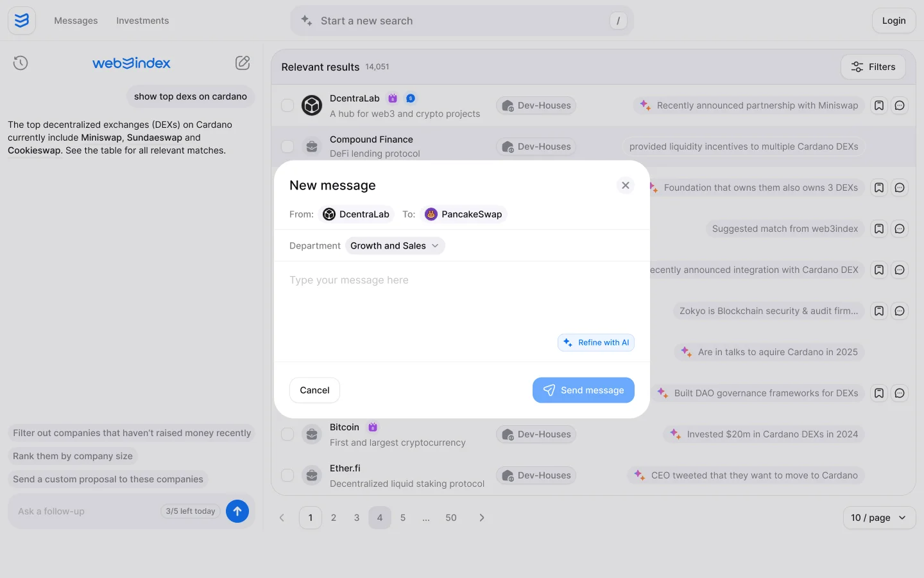Bookmark the Zokyo blockchain security row
This screenshot has height=578, width=924.
pos(879,311)
